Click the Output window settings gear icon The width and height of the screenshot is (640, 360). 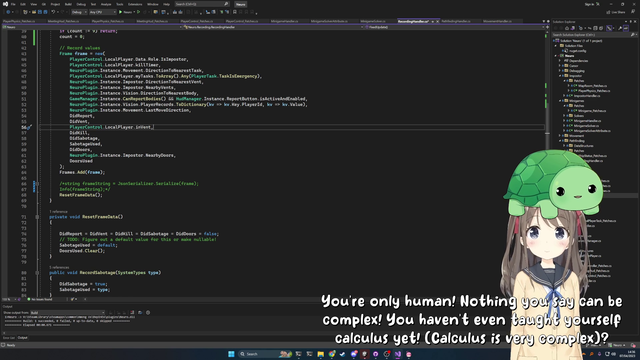148,313
